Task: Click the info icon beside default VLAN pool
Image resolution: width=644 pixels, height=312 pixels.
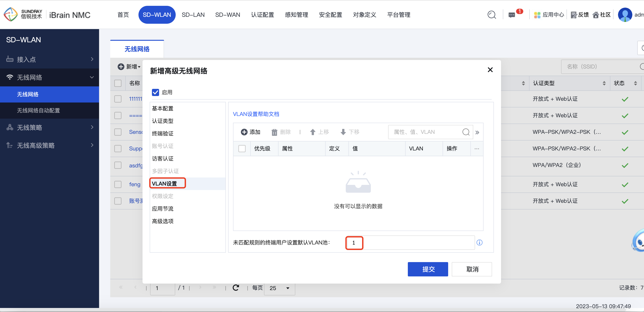Action: click(479, 243)
